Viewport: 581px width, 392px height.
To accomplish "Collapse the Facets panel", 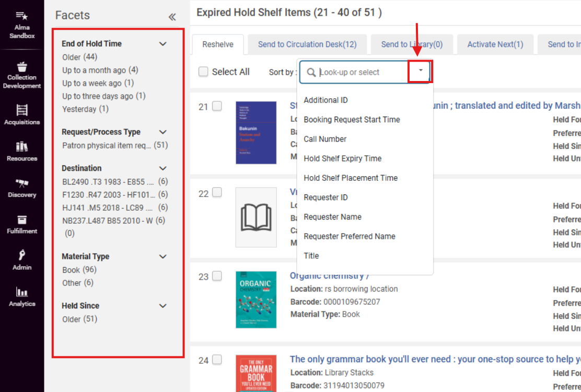I will [172, 17].
